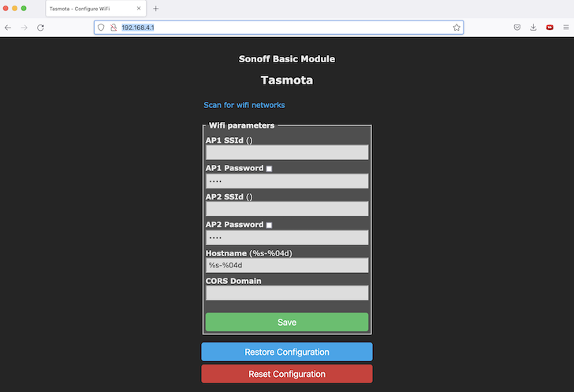The image size is (574, 392).
Task: Click the insecure connection padlock icon
Action: tap(114, 28)
